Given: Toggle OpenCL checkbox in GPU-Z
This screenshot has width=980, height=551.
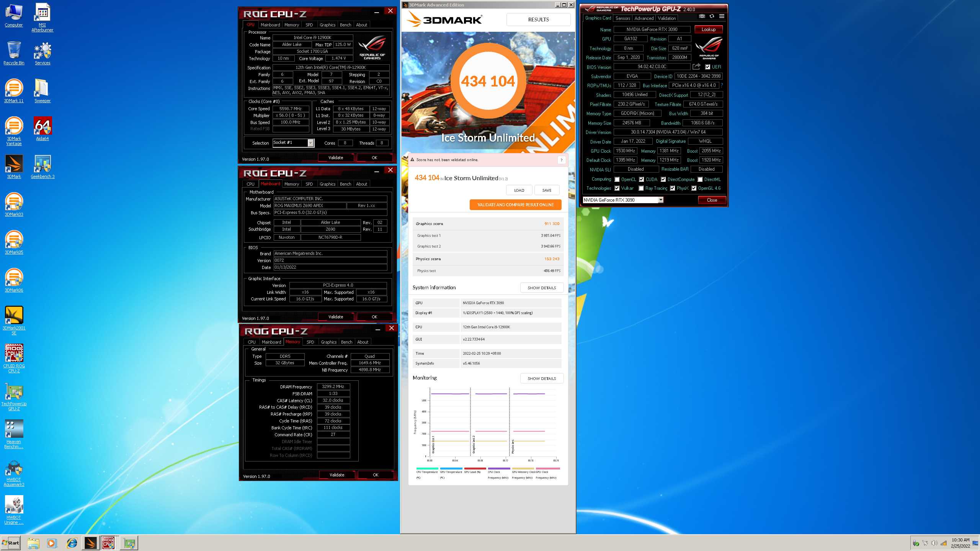Looking at the screenshot, I should click(x=617, y=179).
